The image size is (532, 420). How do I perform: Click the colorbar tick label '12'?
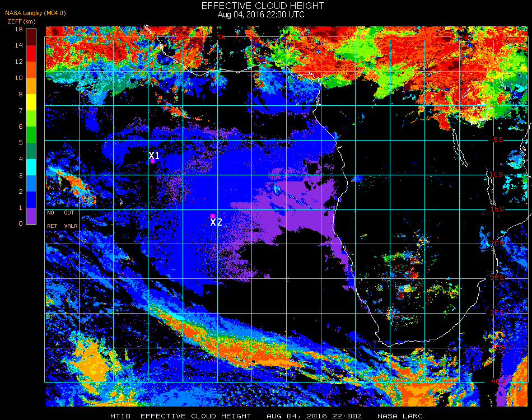(x=19, y=62)
